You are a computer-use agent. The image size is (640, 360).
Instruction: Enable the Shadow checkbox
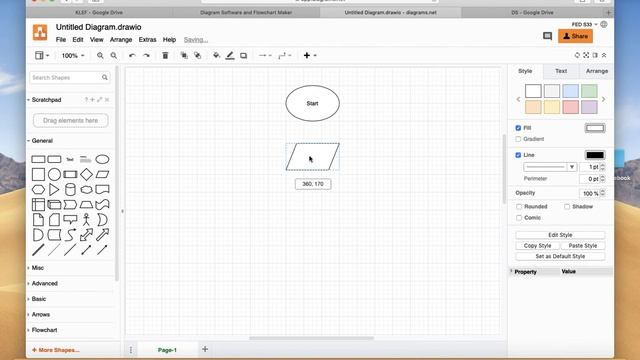(567, 207)
